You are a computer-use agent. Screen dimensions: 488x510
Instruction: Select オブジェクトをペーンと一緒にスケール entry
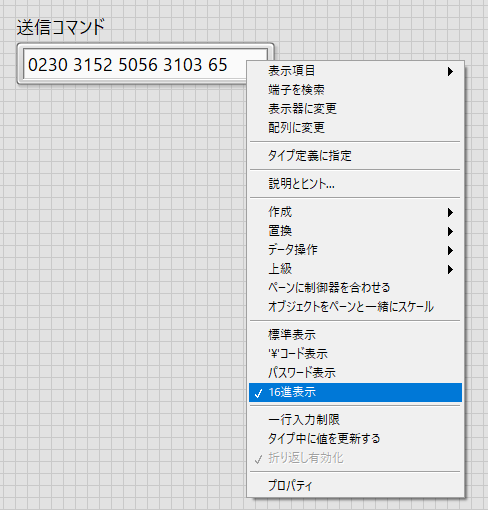tap(355, 306)
